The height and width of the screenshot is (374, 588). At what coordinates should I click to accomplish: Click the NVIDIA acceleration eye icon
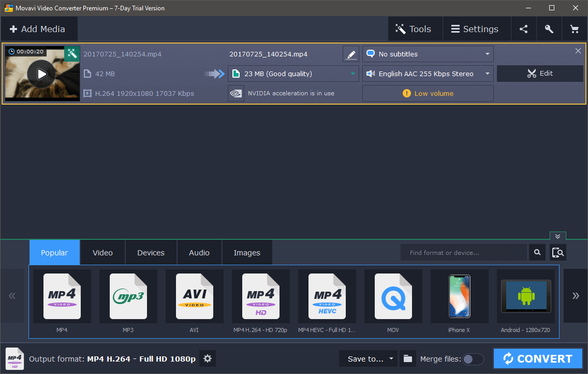[x=236, y=93]
